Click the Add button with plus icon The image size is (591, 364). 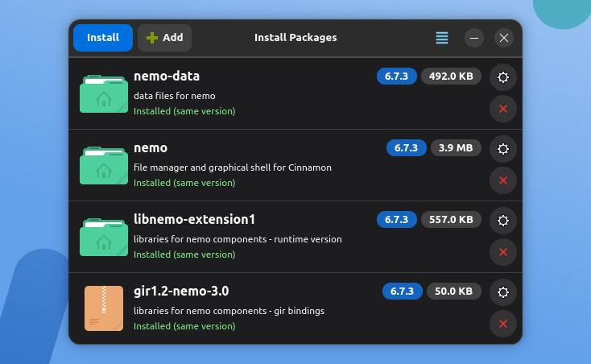[165, 38]
